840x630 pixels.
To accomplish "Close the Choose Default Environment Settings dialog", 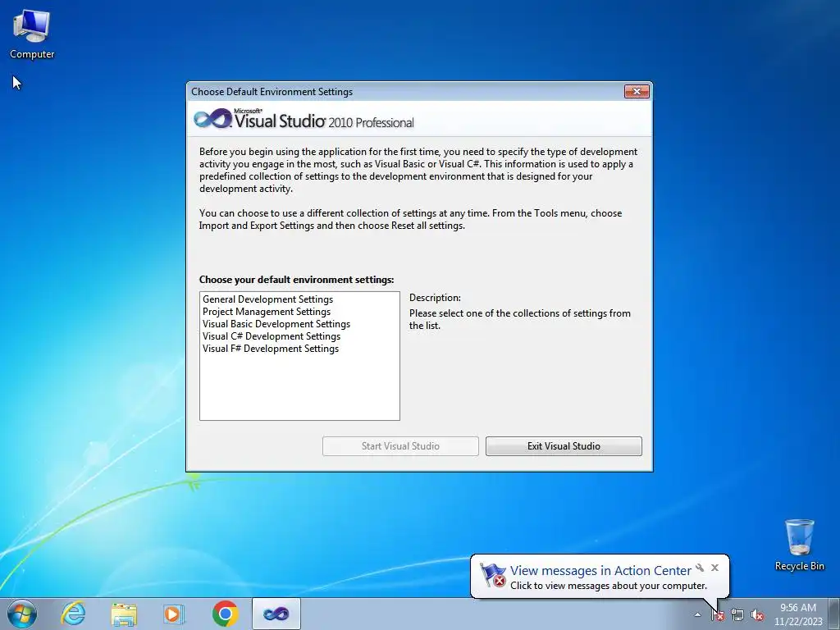I will pos(637,92).
